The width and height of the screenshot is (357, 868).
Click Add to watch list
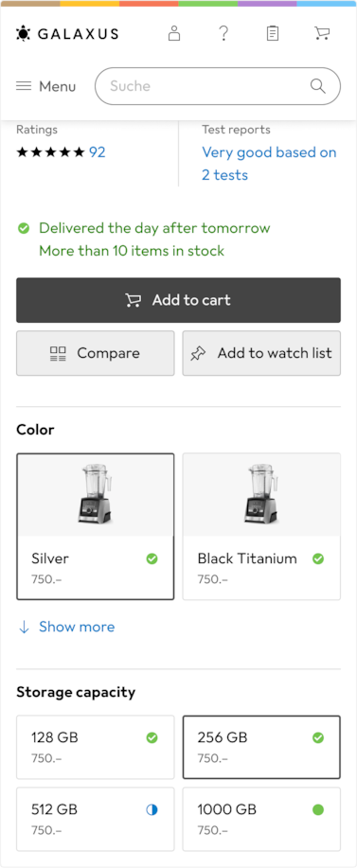(x=261, y=353)
